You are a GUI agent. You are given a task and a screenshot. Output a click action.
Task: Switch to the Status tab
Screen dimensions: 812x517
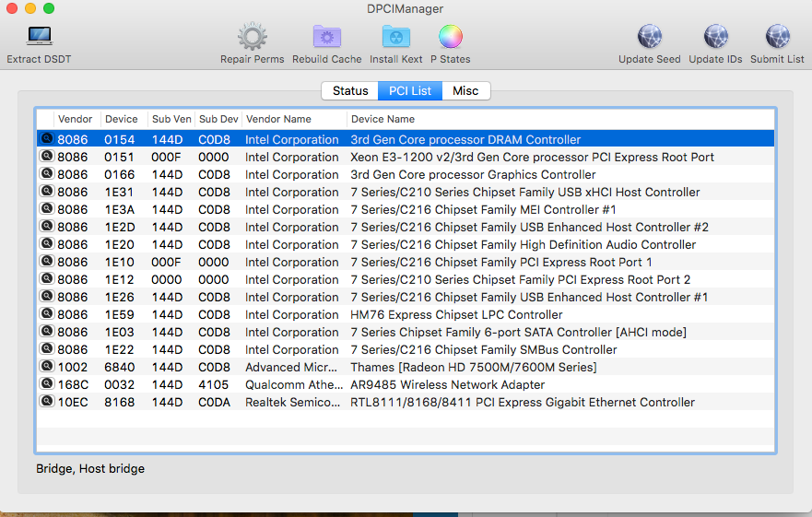click(x=350, y=90)
